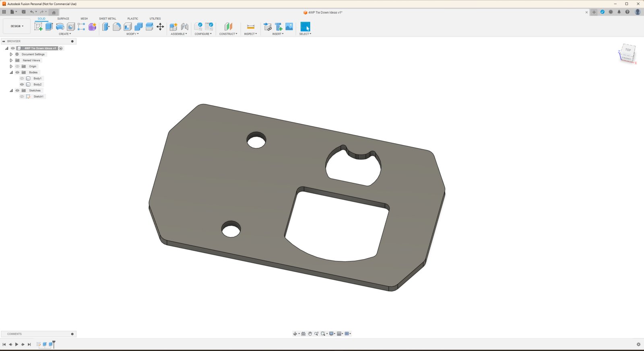Activate the Move/Copy tool
Screen dimensions: 644x351
pyautogui.click(x=160, y=27)
